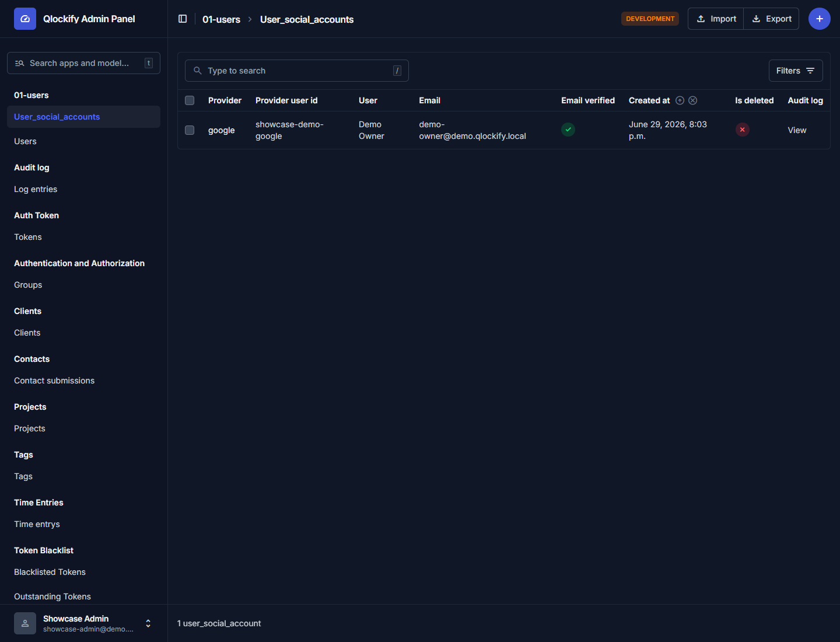The height and width of the screenshot is (642, 840).
Task: Click the showcase-demo-google cell
Action: [x=289, y=130]
